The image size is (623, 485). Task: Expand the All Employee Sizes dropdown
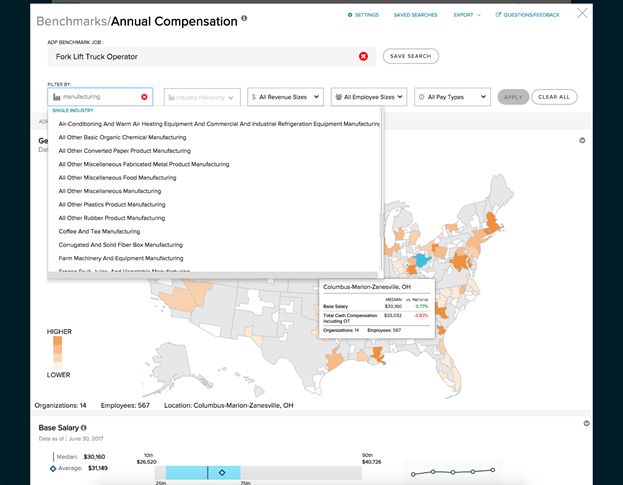click(x=373, y=97)
